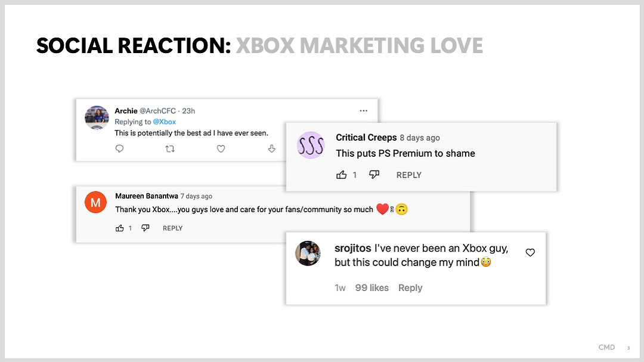The height and width of the screenshot is (362, 644).
Task: Click the Critical Creeps username
Action: 366,138
